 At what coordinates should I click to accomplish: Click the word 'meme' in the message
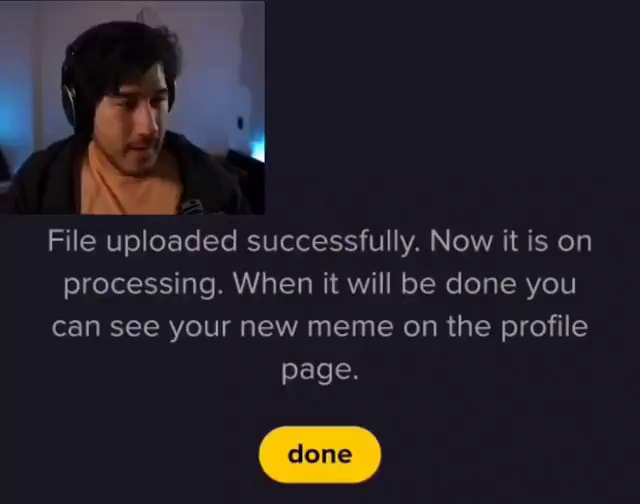(x=350, y=327)
